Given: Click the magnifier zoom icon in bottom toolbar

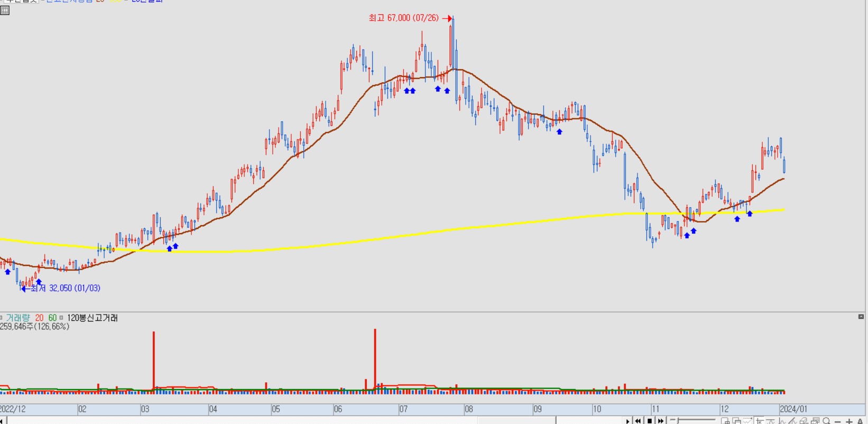Looking at the screenshot, I should [x=827, y=421].
